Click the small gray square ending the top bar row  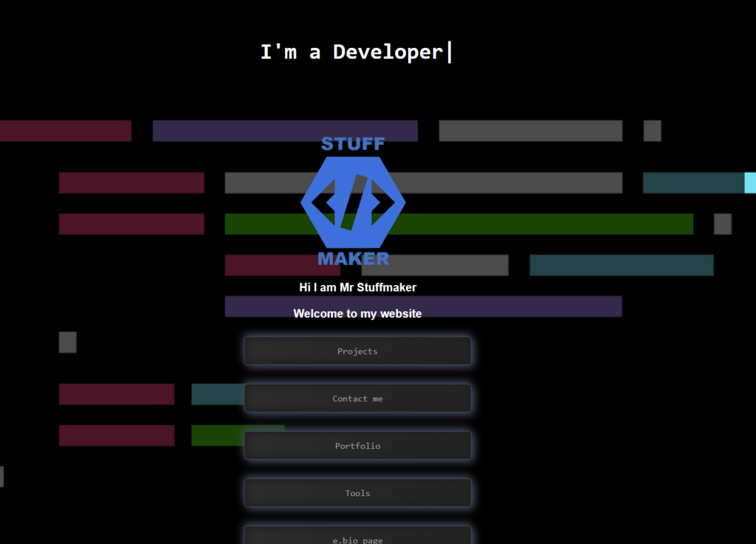coord(652,131)
